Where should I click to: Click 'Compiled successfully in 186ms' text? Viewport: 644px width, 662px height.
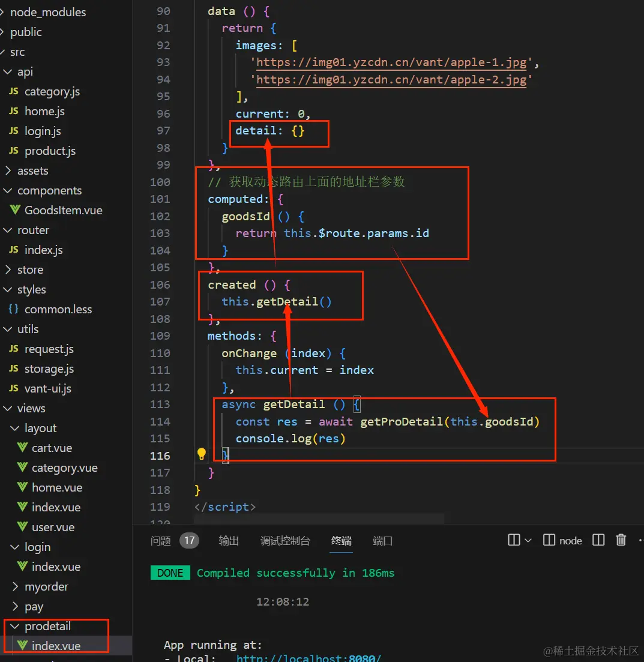[296, 573]
